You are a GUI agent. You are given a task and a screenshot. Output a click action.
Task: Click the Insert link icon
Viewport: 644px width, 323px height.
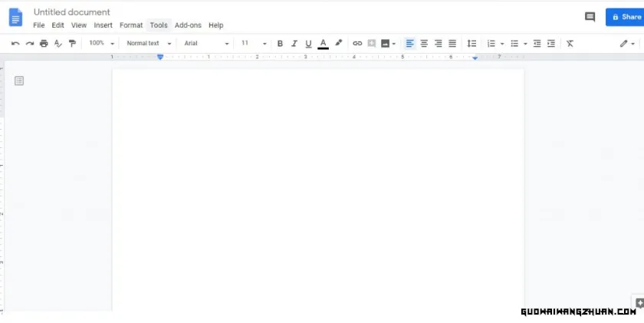[357, 44]
